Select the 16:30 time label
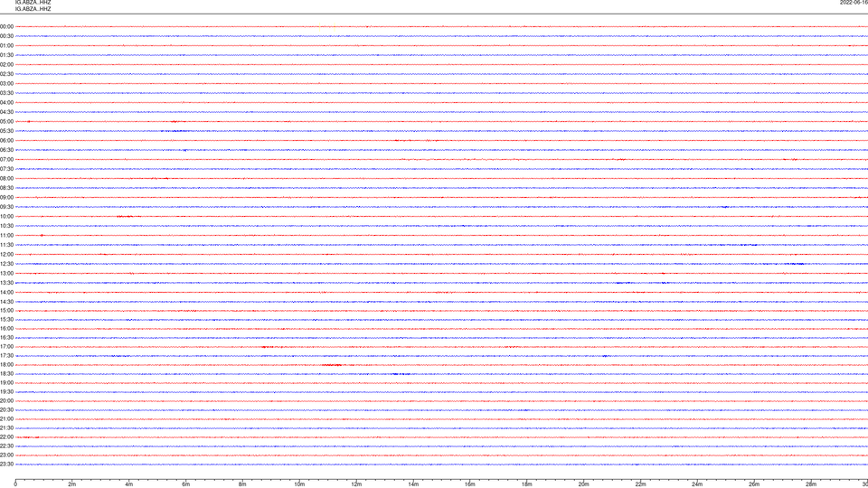Image resolution: width=868 pixels, height=488 pixels. pyautogui.click(x=6, y=337)
